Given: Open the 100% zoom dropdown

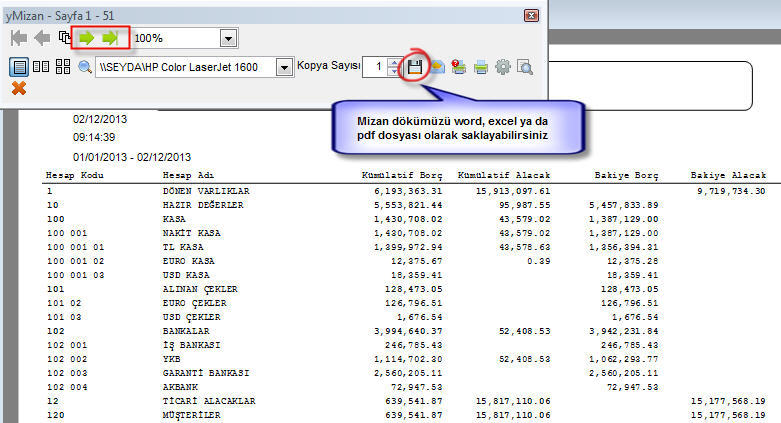Looking at the screenshot, I should coord(228,38).
